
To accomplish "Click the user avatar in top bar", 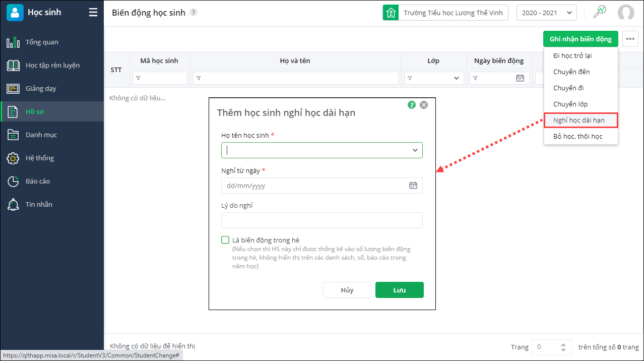I will coord(626,13).
